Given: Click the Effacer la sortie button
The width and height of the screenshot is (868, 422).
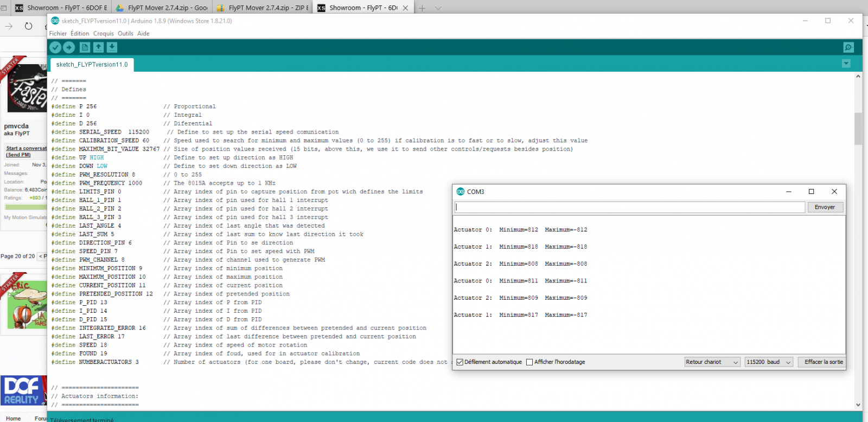Looking at the screenshot, I should [x=823, y=362].
